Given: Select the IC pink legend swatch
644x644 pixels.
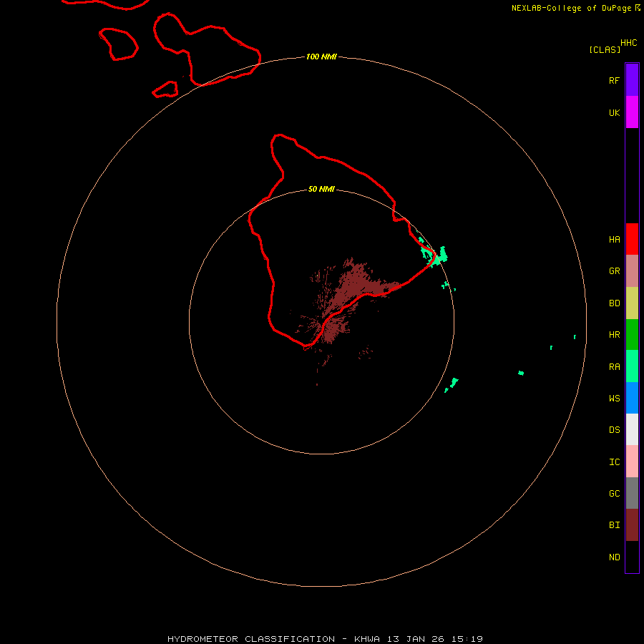Looking at the screenshot, I should click(632, 462).
